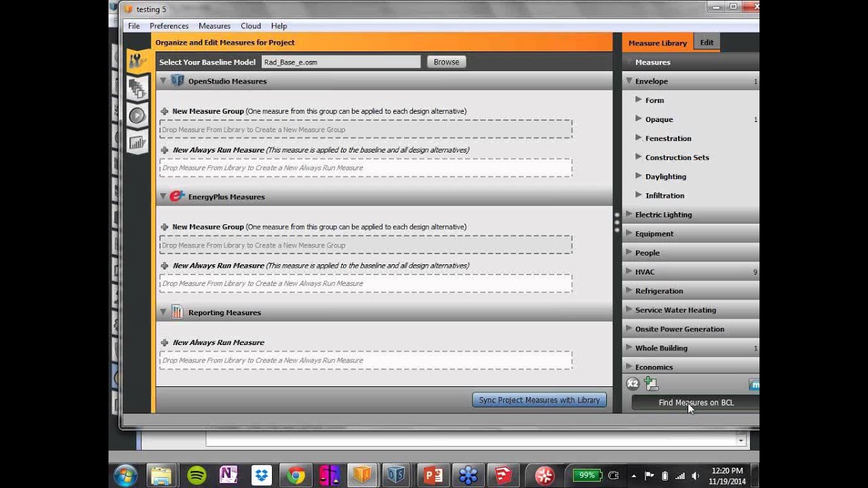The image size is (868, 488).
Task: Click the add new measure icon
Action: [652, 384]
